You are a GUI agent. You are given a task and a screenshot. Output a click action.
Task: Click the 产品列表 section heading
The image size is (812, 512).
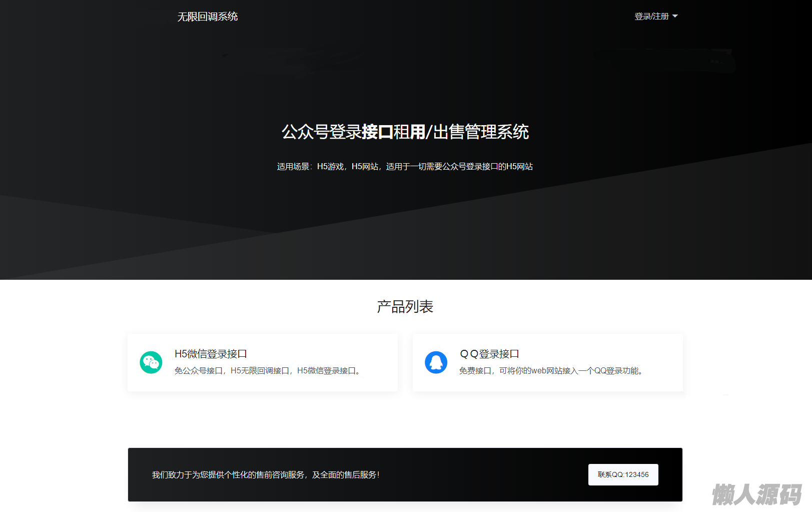[x=405, y=306]
